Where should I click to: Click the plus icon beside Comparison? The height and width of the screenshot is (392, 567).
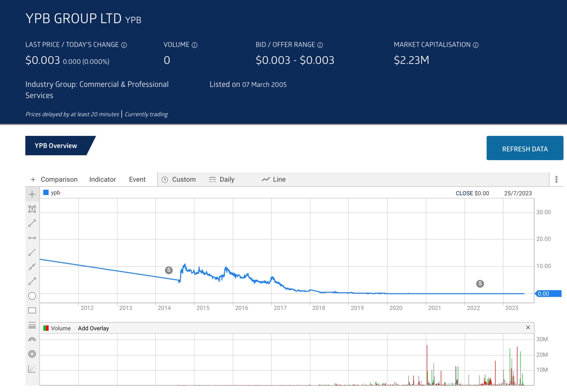pyautogui.click(x=33, y=180)
